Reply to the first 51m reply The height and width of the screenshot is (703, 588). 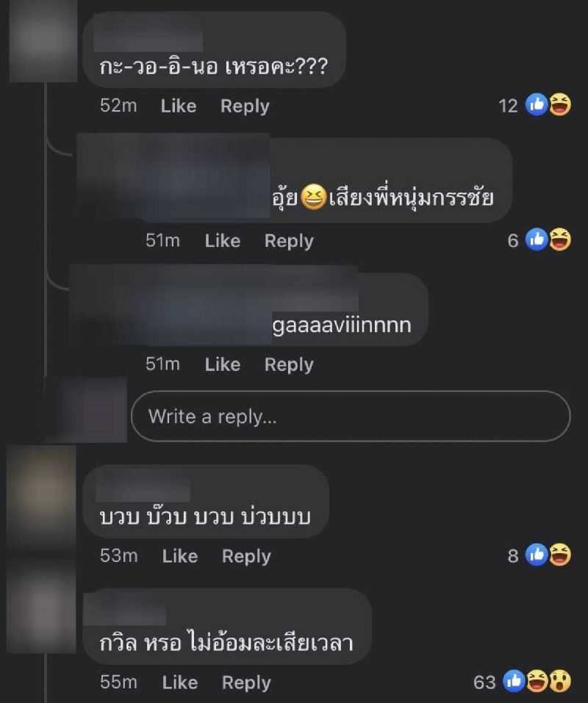[x=289, y=241]
